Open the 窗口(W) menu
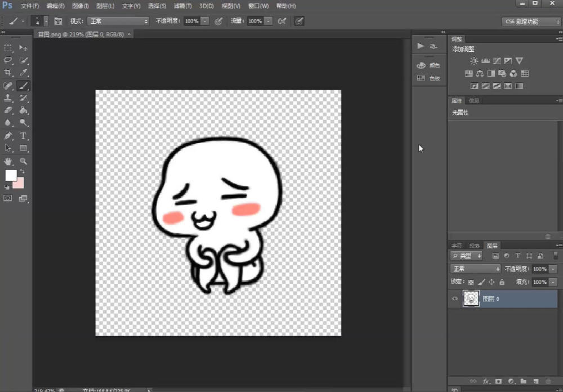563x392 pixels. tap(258, 6)
